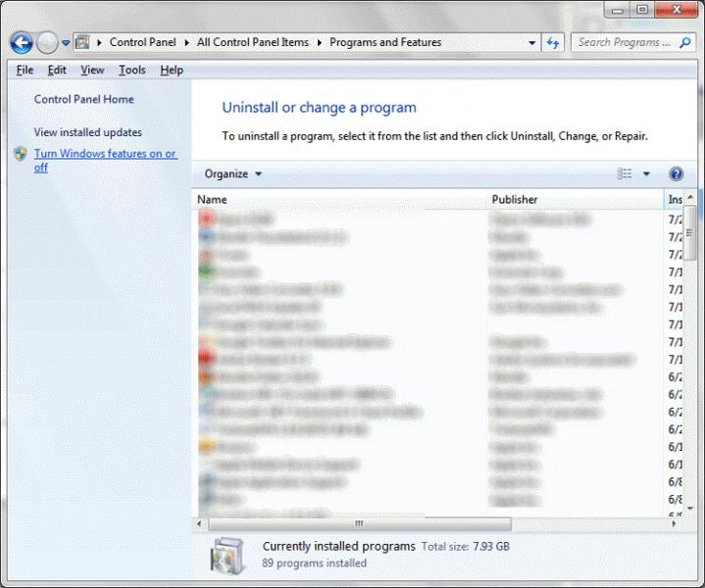This screenshot has height=588, width=705.
Task: Click the shield icon beside Windows features
Action: click(x=21, y=155)
